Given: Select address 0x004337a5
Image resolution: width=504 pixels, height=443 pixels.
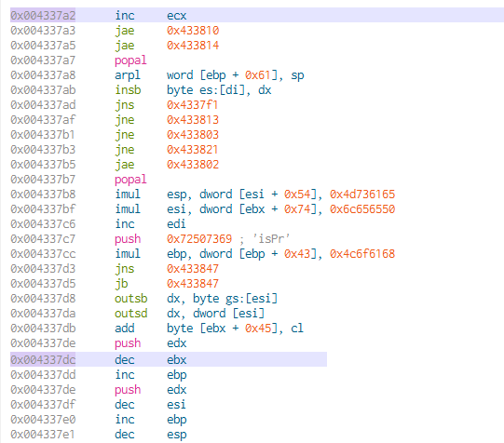Looking at the screenshot, I should [43, 46].
